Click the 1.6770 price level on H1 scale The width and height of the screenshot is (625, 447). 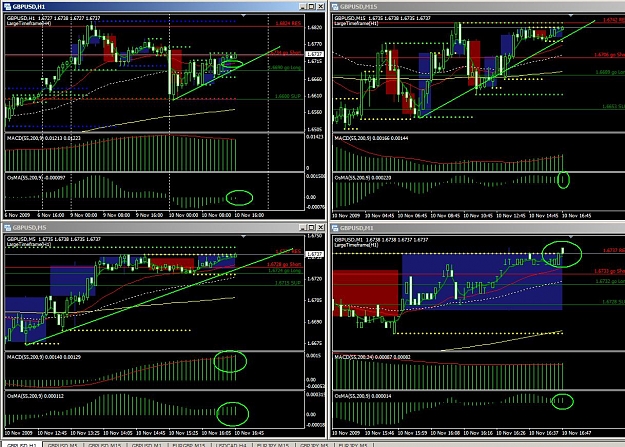(x=314, y=44)
